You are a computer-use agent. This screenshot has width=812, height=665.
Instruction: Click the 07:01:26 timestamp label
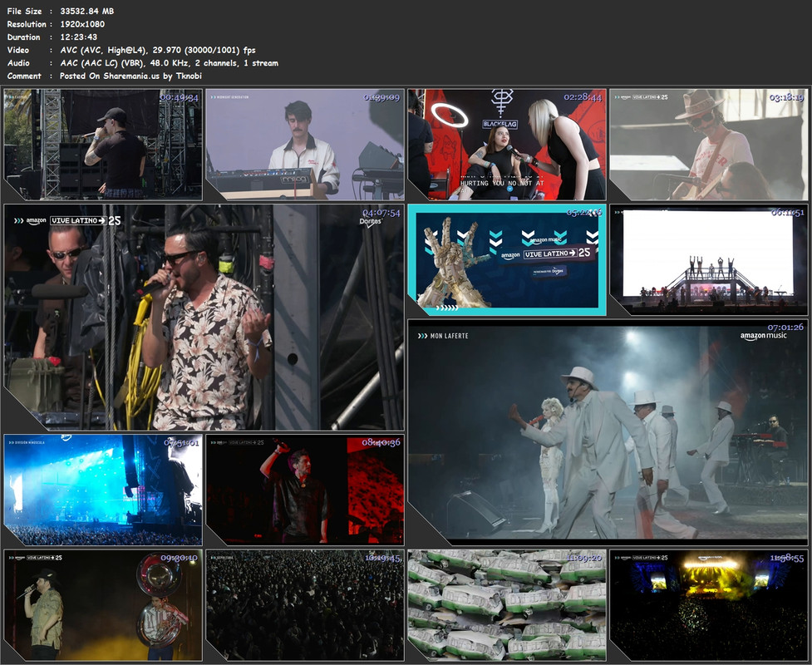pos(785,328)
